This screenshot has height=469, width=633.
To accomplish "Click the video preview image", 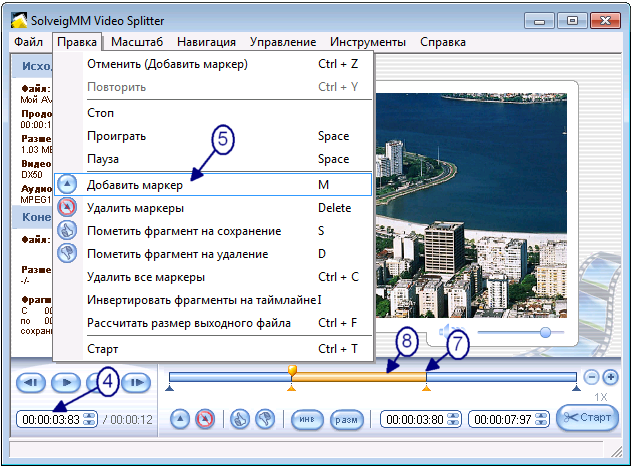I will (471, 205).
